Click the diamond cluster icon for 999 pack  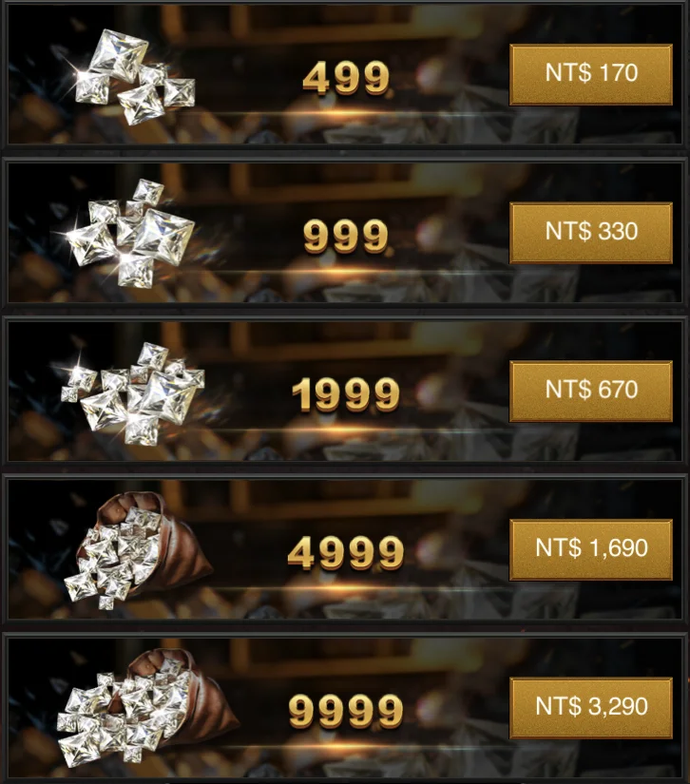[x=130, y=234]
